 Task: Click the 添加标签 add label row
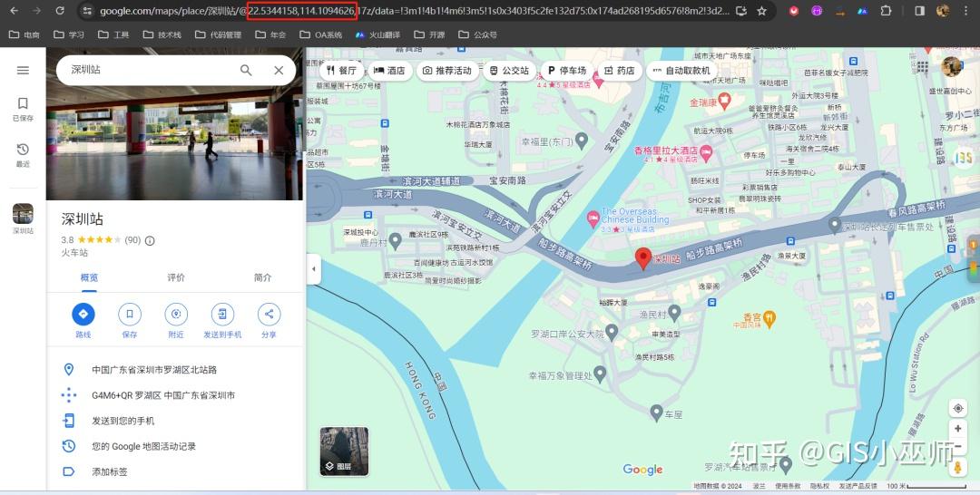pos(175,472)
